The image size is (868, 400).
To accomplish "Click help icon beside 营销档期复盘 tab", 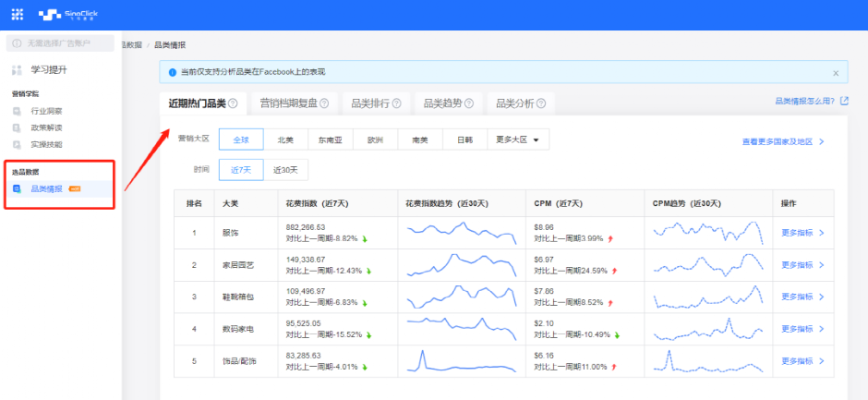I will tap(324, 103).
